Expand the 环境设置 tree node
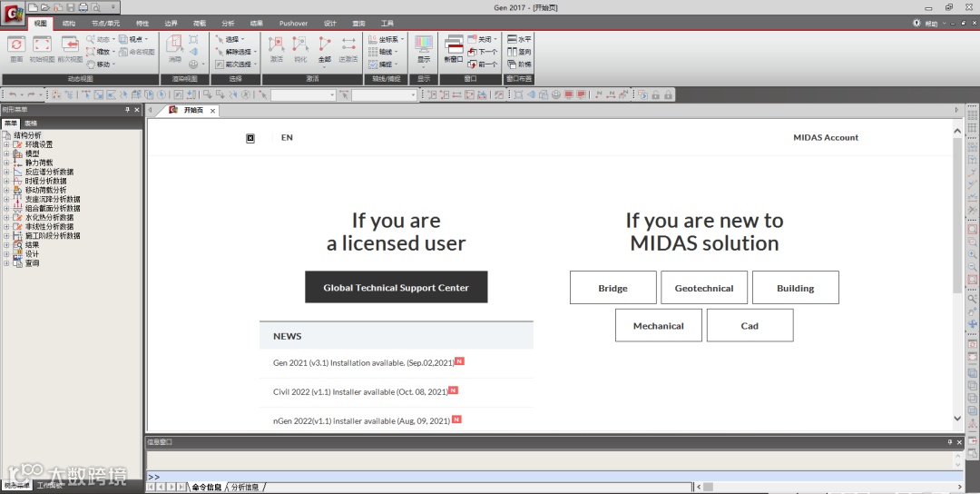Viewport: 980px width, 494px height. point(6,144)
